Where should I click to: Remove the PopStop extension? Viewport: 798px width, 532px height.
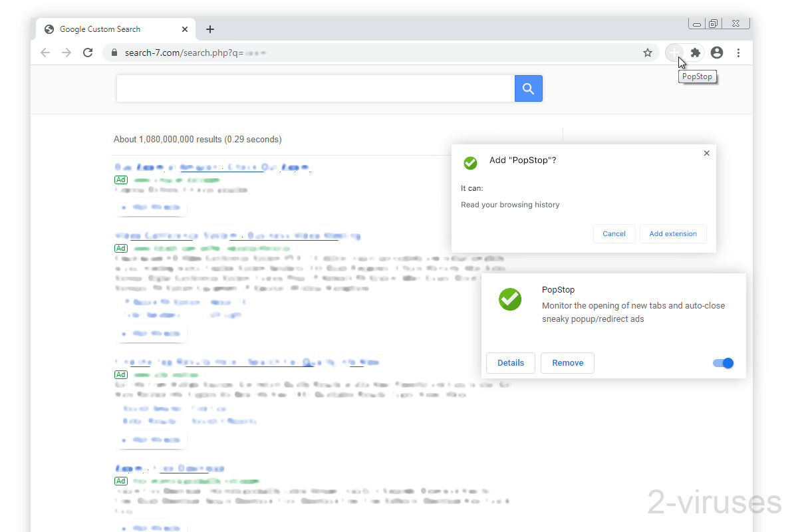pyautogui.click(x=567, y=363)
